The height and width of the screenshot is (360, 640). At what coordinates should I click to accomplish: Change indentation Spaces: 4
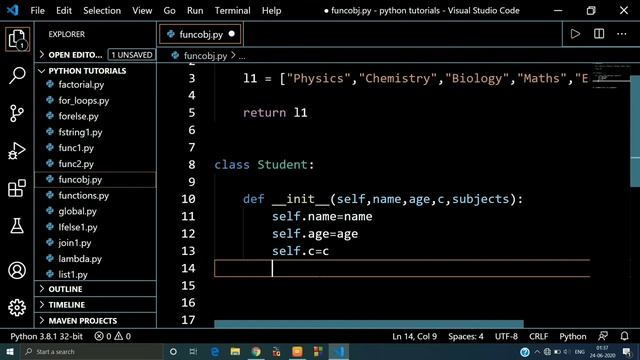coord(466,336)
